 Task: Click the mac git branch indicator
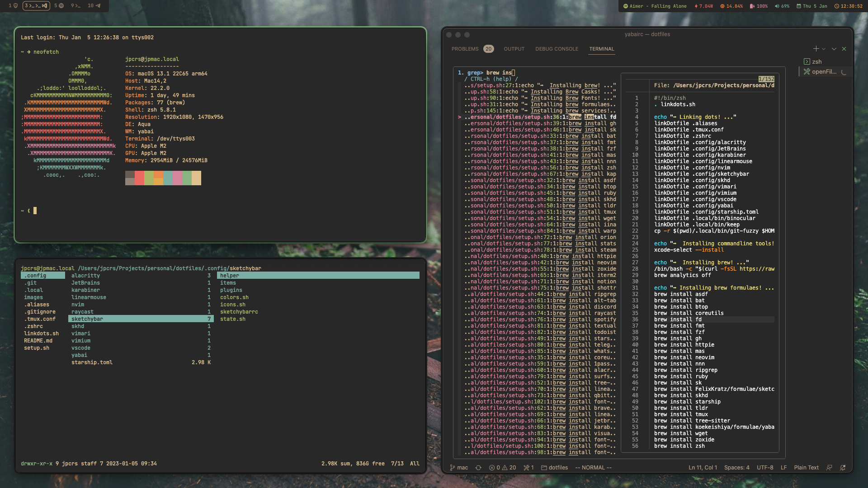pyautogui.click(x=459, y=468)
